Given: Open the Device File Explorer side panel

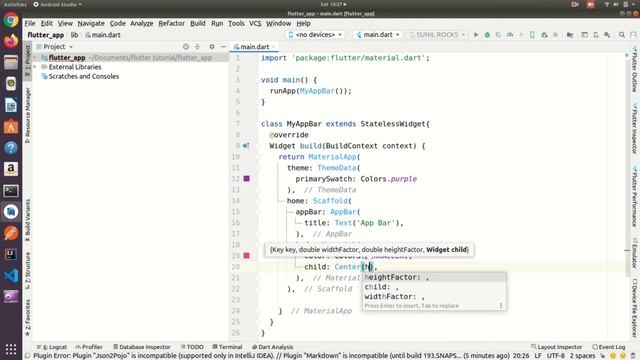Looking at the screenshot, I should (635, 308).
